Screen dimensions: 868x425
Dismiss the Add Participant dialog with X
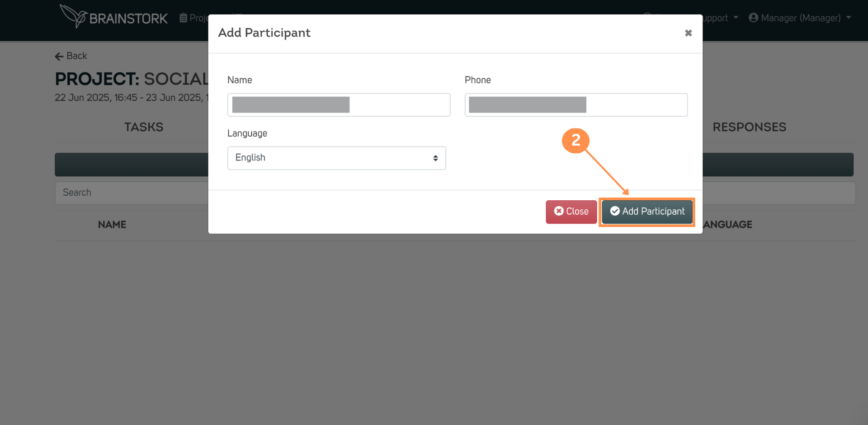tap(688, 33)
